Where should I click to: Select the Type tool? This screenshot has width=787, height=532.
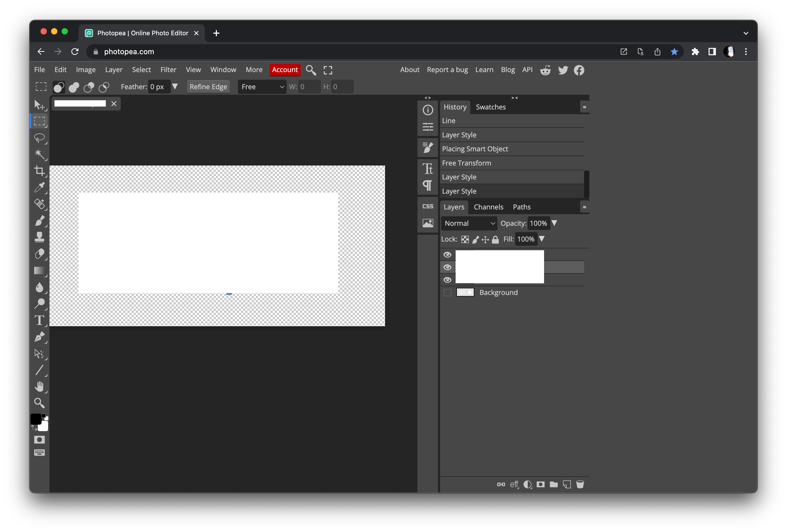point(39,320)
